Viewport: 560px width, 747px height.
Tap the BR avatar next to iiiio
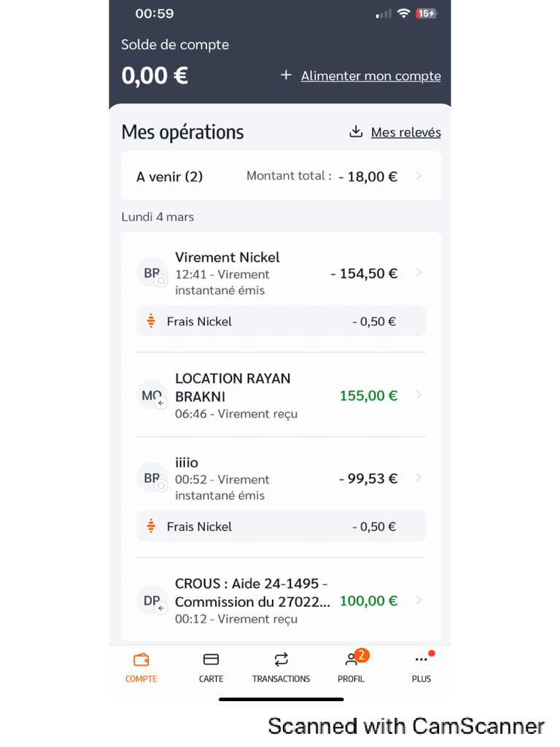coord(152,479)
